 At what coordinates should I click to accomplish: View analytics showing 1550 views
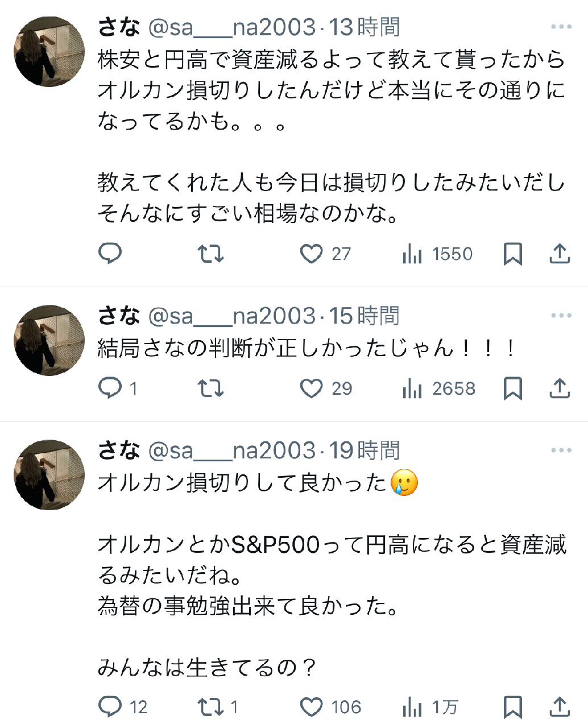click(x=437, y=254)
